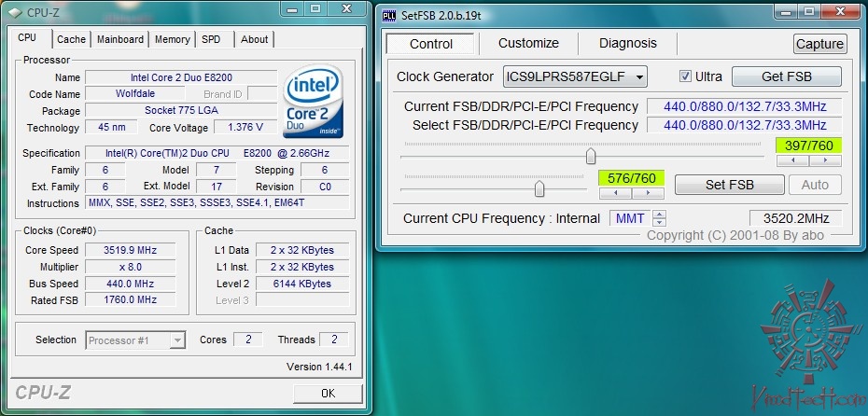
Task: Click the 1.376 V core voltage value
Action: 245,127
